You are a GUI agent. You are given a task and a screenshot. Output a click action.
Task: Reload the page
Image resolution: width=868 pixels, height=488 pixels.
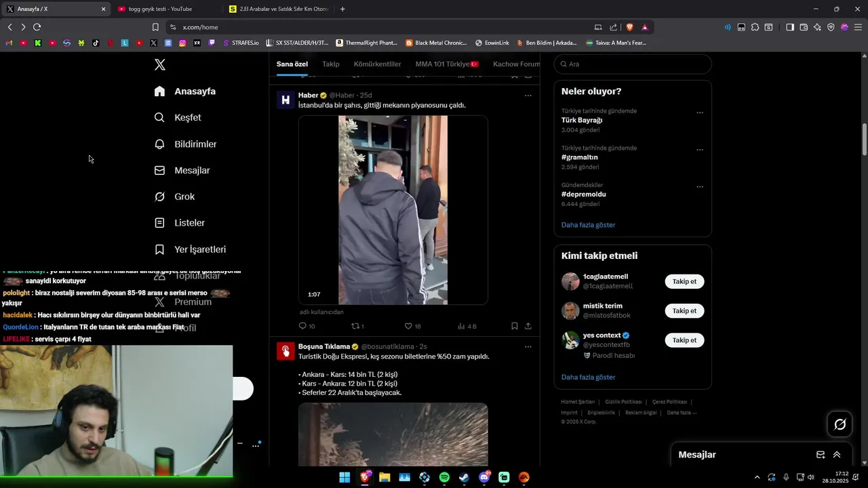(37, 27)
